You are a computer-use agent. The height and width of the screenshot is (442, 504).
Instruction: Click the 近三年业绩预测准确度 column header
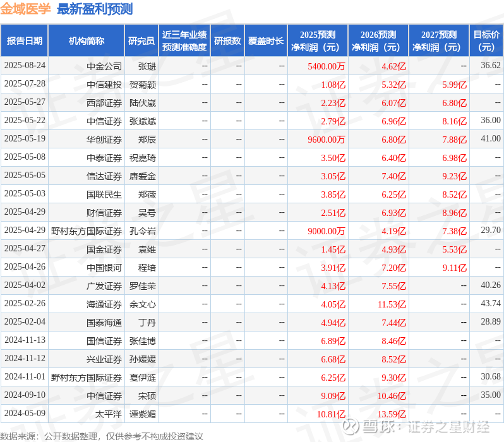tap(184, 41)
